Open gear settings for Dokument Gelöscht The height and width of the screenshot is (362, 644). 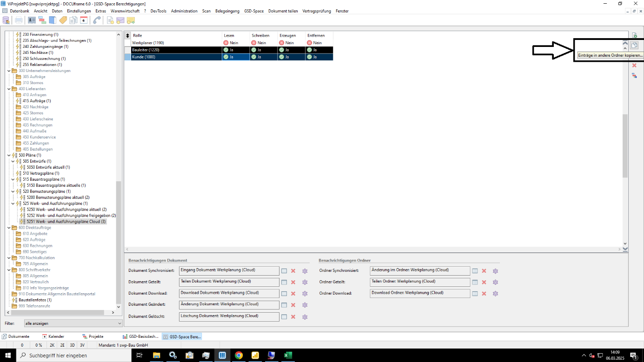[305, 317]
